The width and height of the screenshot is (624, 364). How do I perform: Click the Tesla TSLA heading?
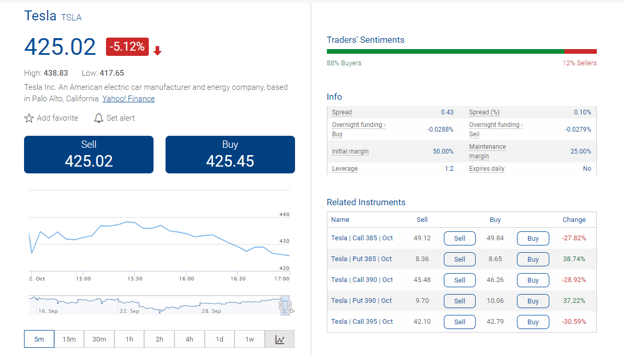[x=53, y=16]
